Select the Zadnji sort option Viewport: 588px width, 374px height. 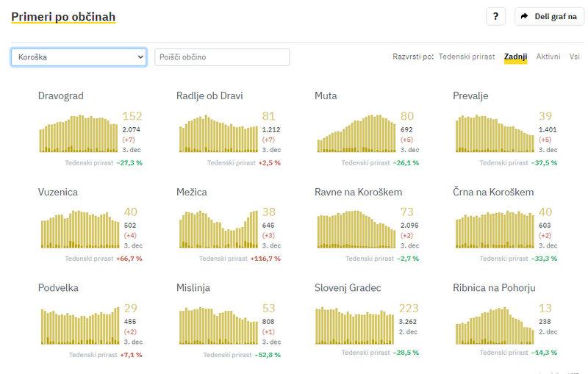click(515, 57)
